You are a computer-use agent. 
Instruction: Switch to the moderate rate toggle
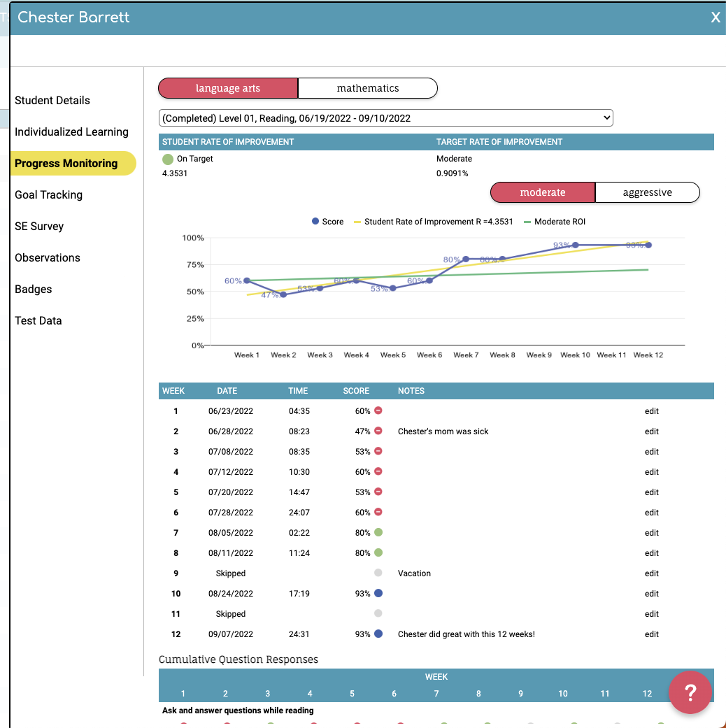[543, 192]
